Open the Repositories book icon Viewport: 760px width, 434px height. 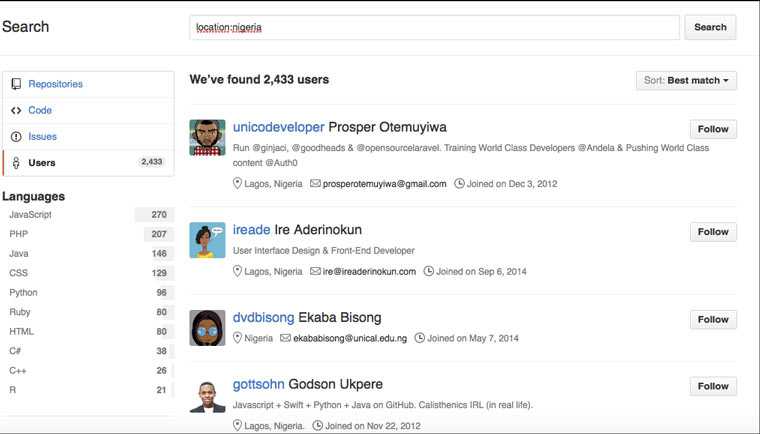(16, 84)
